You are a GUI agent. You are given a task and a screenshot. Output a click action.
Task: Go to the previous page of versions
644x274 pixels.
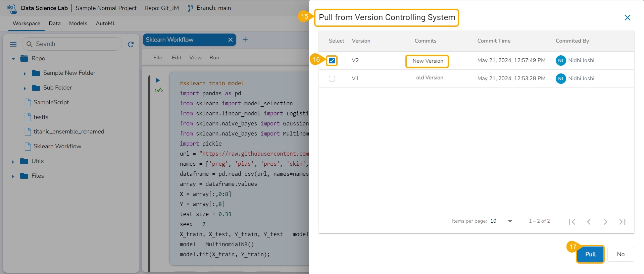[589, 222]
